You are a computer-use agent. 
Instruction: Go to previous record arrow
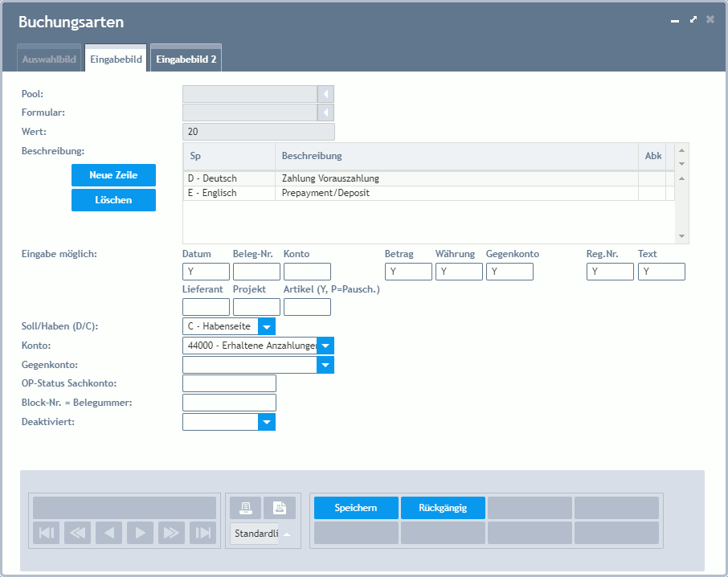[109, 533]
